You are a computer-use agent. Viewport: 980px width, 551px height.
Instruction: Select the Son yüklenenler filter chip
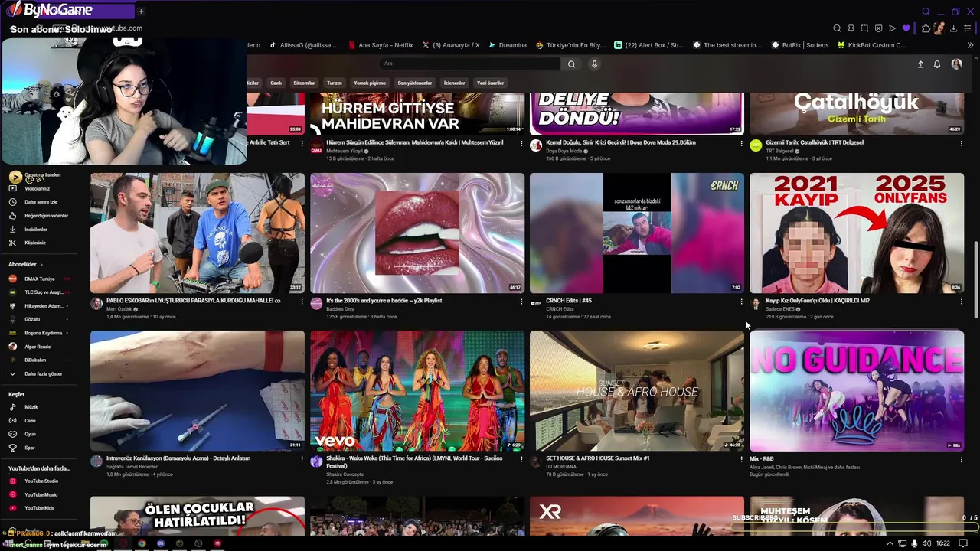[415, 83]
